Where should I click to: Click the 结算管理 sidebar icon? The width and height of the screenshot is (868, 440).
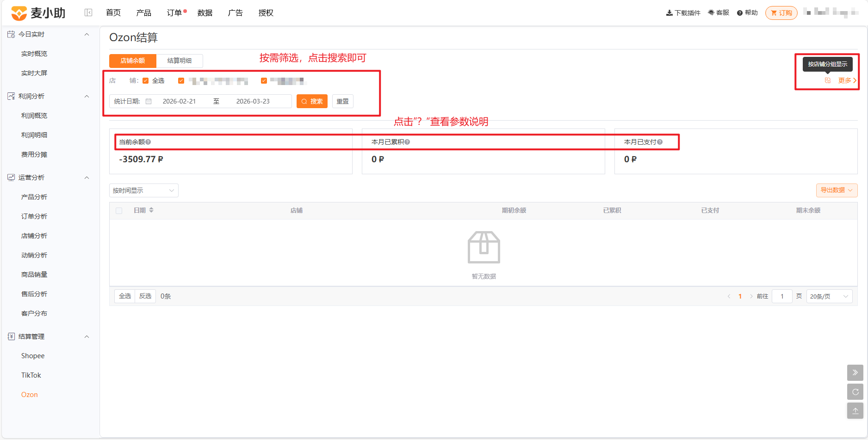pos(11,336)
